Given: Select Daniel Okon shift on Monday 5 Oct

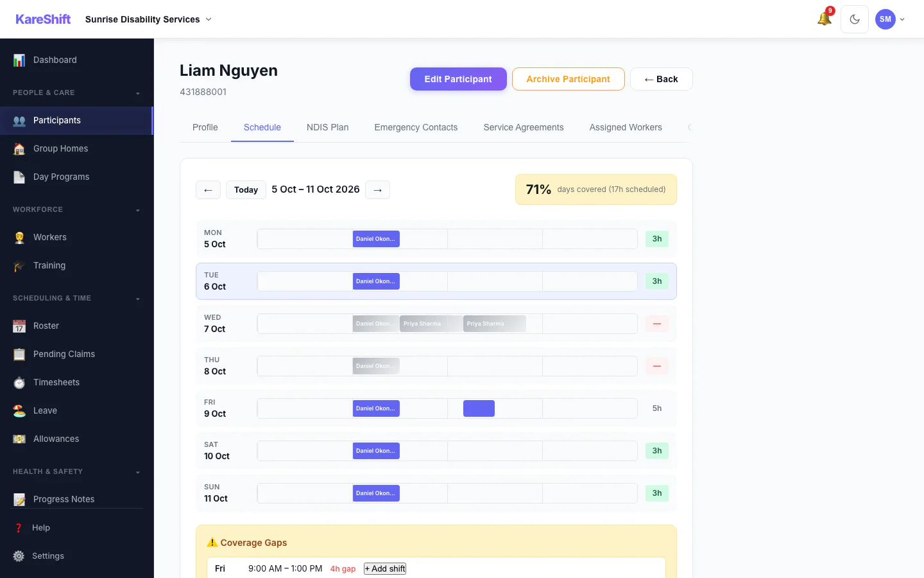Looking at the screenshot, I should pyautogui.click(x=376, y=239).
